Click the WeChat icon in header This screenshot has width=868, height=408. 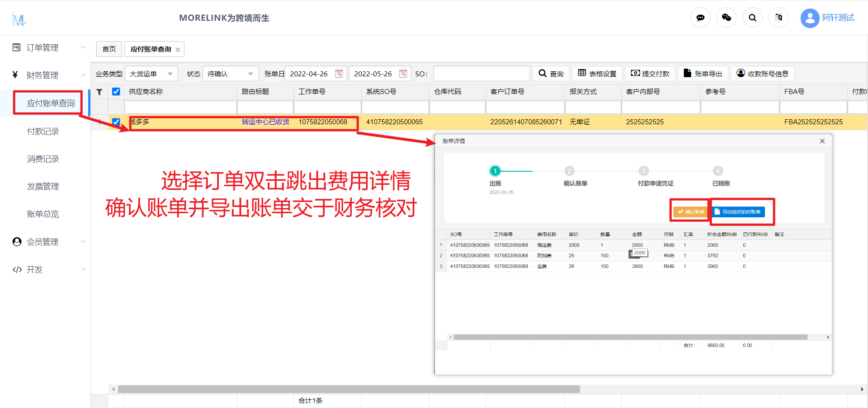click(x=726, y=18)
